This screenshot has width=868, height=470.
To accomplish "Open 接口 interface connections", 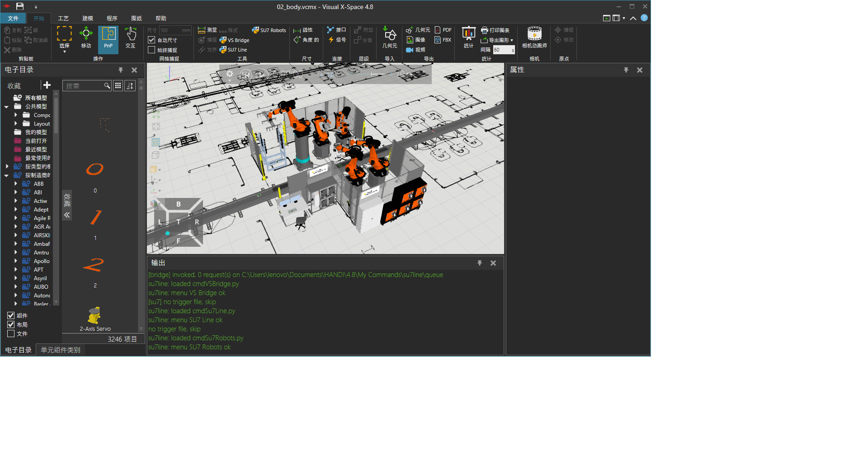I will tap(336, 30).
